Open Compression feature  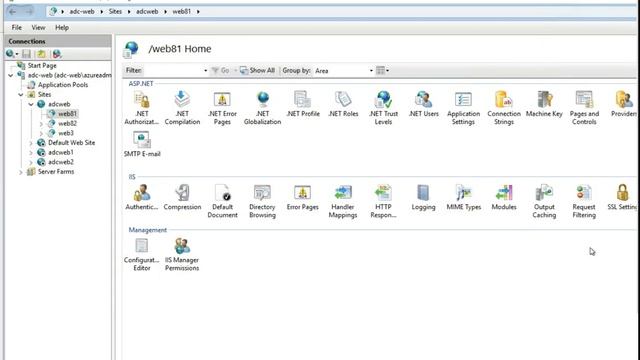182,198
